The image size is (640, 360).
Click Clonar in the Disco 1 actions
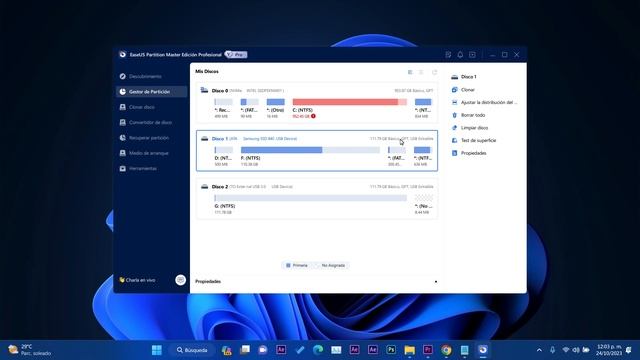tap(468, 89)
